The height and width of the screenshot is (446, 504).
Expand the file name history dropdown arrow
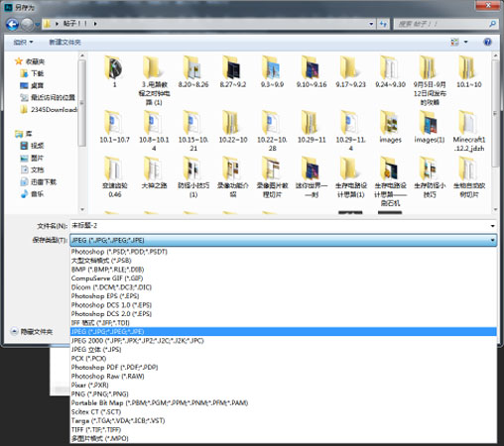pyautogui.click(x=492, y=226)
